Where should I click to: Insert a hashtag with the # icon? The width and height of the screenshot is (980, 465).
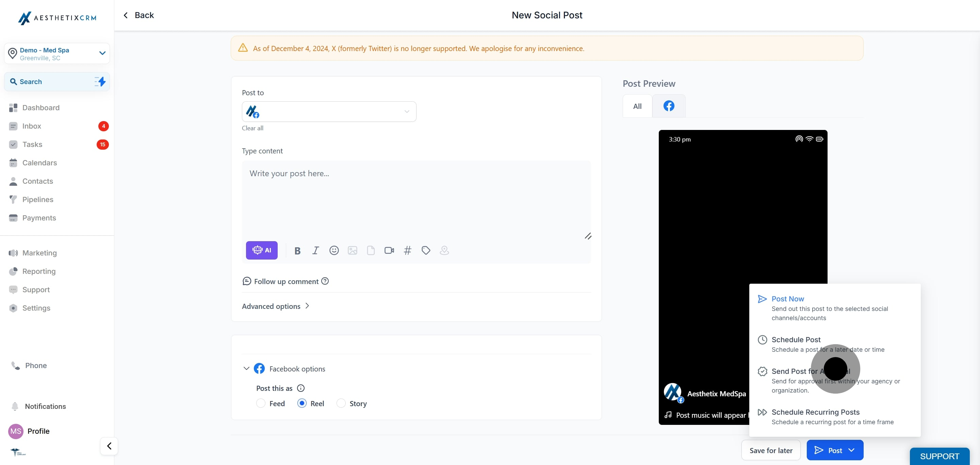(x=407, y=251)
